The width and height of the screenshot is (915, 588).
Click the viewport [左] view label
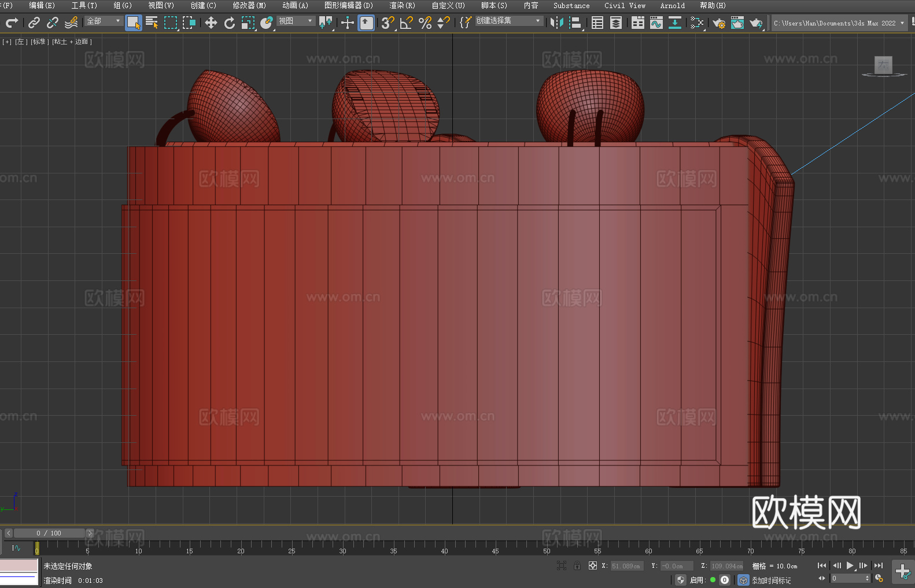coord(21,42)
